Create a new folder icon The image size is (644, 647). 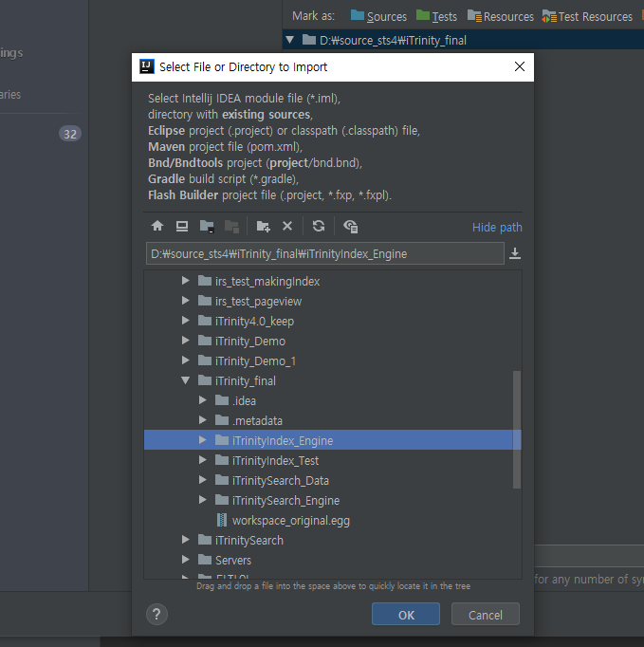pos(264,226)
